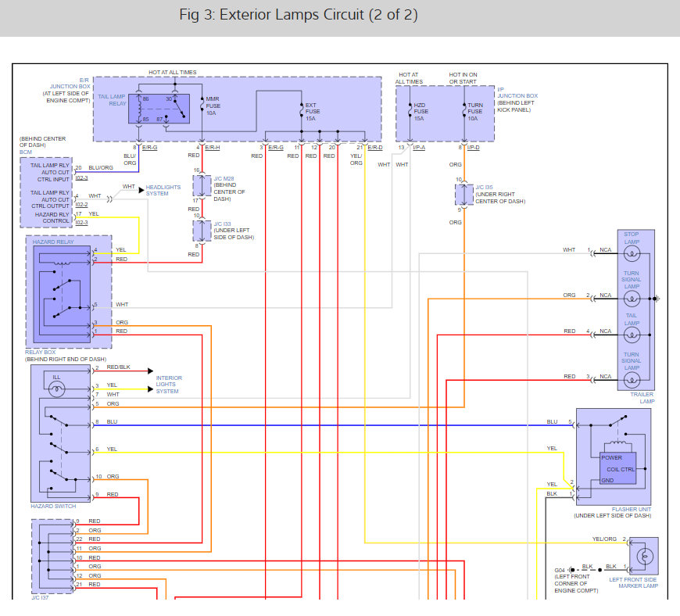Click the HOT IN ON OR START label

click(463, 78)
